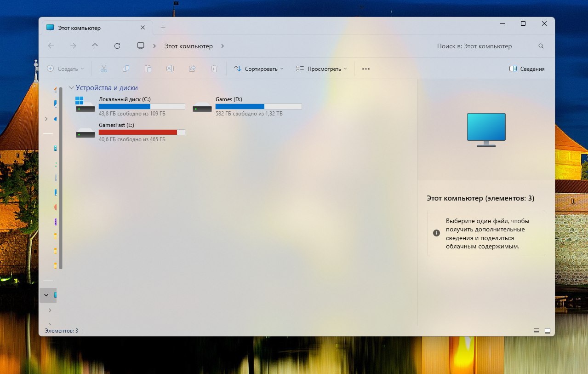The height and width of the screenshot is (374, 588).
Task: Collapse the expanded item in navigation pane
Action: coord(46,295)
